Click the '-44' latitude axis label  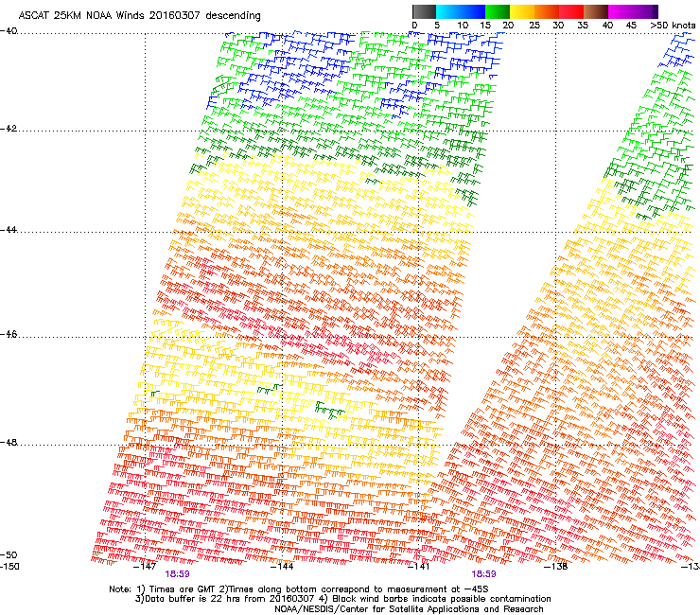click(x=9, y=230)
